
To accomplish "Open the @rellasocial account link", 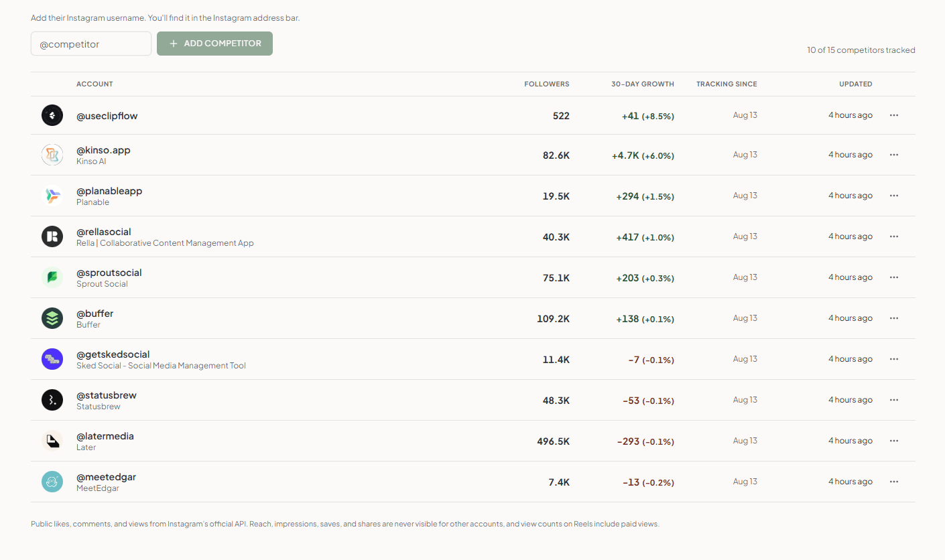I will (104, 232).
